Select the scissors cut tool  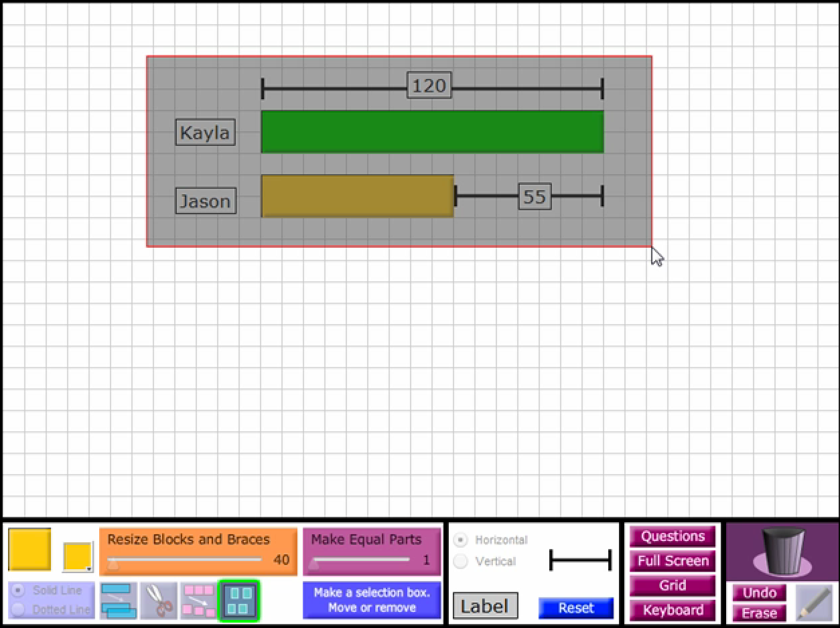pyautogui.click(x=159, y=600)
